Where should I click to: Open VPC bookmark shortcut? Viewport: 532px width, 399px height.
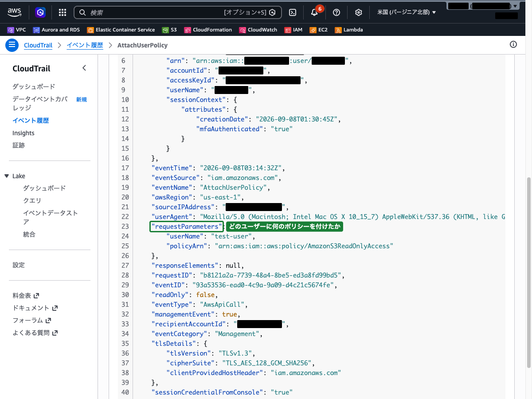click(x=17, y=30)
